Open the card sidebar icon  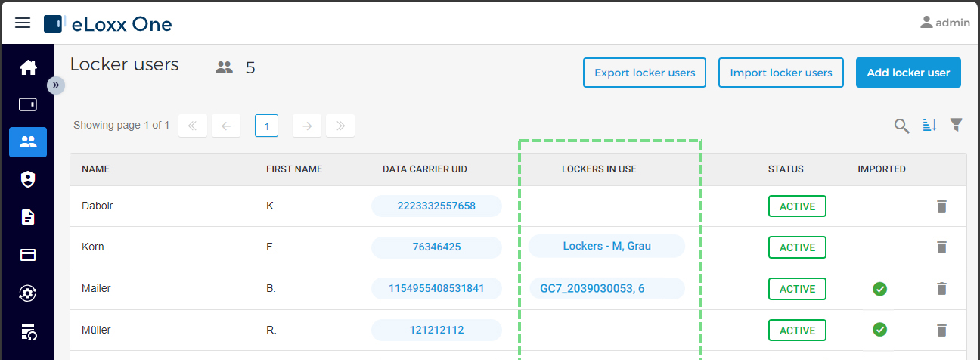pos(28,255)
